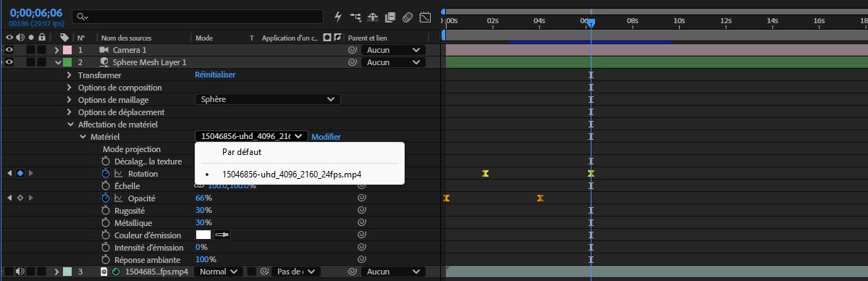Screen dimensions: 868x281
Task: Collapse the Sphere Mesh Layer 1 properties
Action: (57, 62)
